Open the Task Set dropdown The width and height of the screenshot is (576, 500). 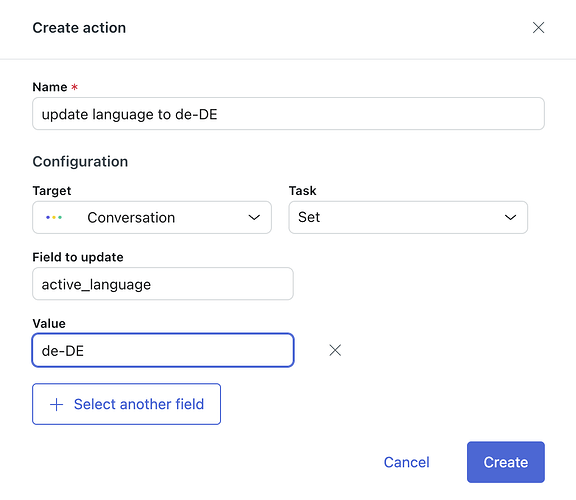(x=408, y=217)
